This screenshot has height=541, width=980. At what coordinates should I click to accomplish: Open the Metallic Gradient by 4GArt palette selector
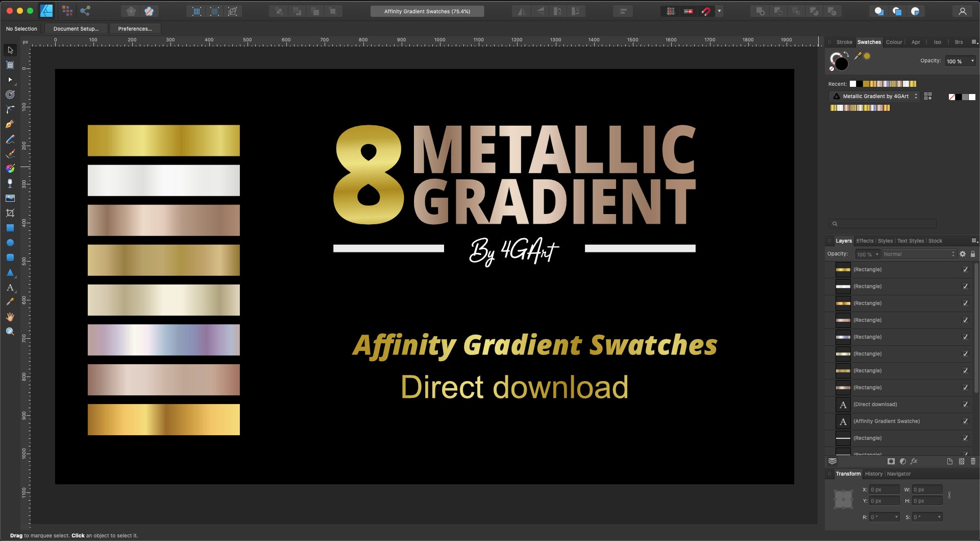coord(874,96)
